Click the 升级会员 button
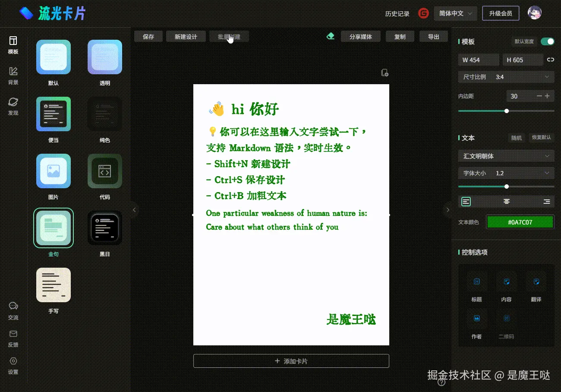 pyautogui.click(x=501, y=13)
